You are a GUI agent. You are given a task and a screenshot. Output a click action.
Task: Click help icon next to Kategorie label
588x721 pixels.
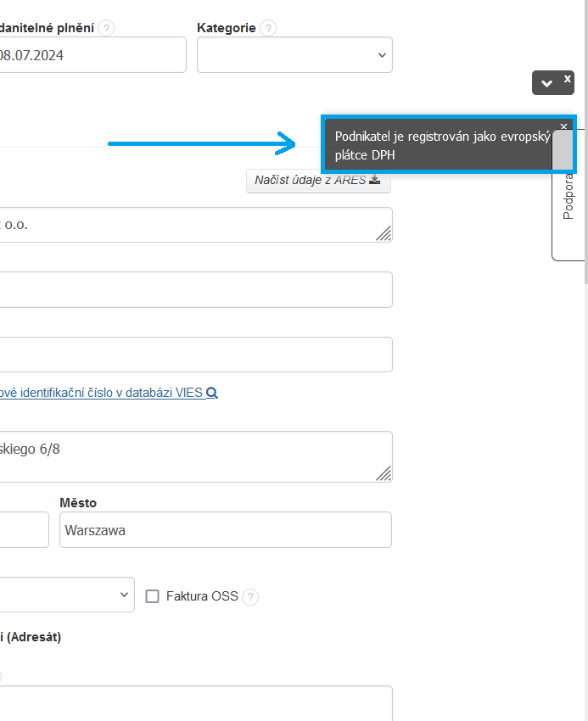tap(268, 28)
